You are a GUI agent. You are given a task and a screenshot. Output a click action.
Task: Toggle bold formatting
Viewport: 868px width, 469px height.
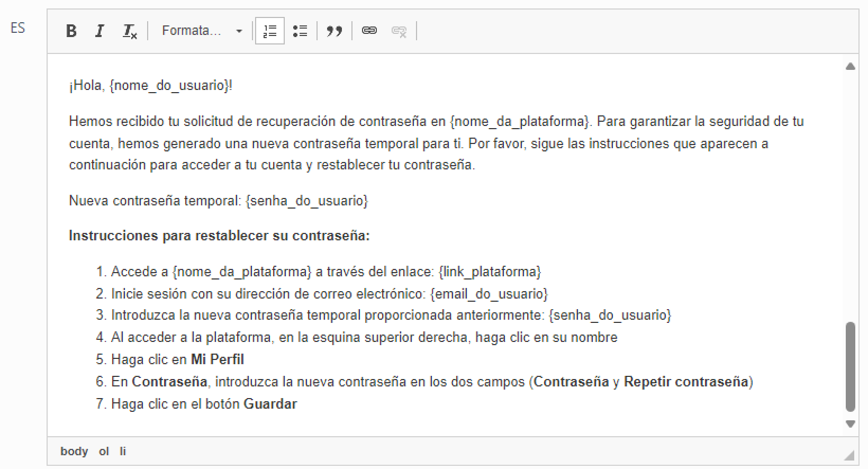pos(71,31)
